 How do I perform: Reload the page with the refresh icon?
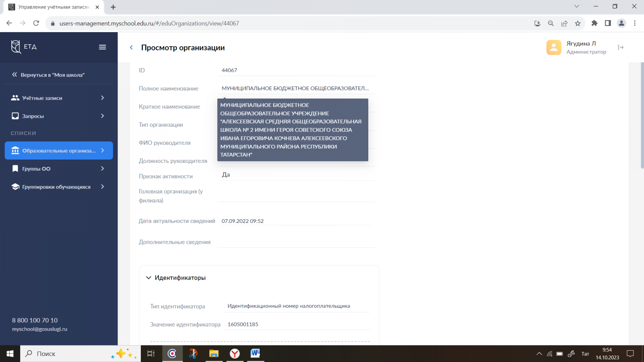point(36,23)
